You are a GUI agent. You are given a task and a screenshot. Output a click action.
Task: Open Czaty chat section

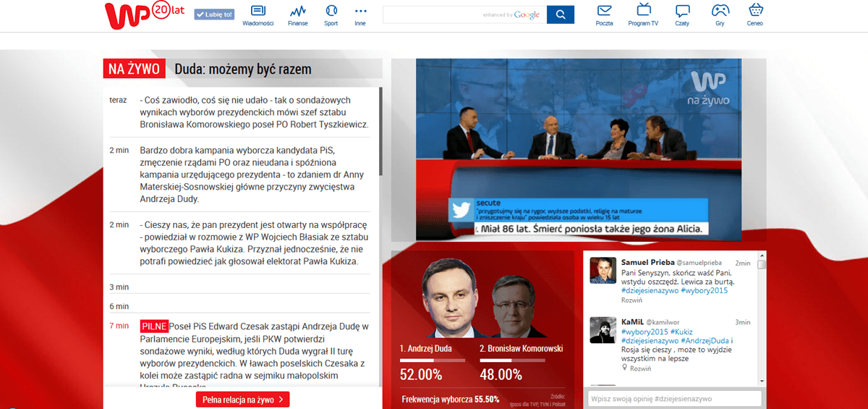click(x=682, y=16)
